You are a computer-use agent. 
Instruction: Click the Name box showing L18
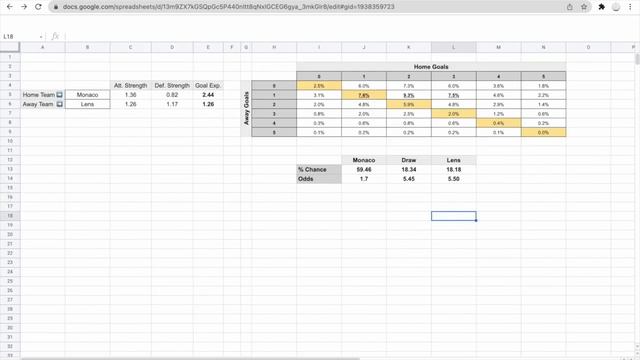point(20,36)
